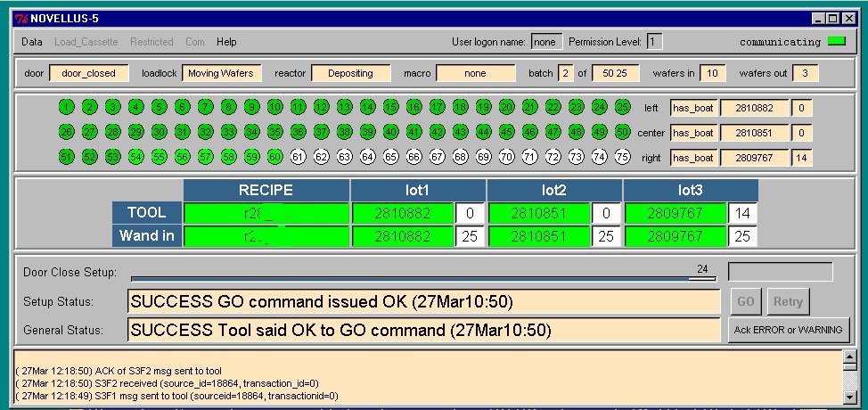Select wafer slot 25 indicator
The image size is (868, 410).
(x=623, y=107)
